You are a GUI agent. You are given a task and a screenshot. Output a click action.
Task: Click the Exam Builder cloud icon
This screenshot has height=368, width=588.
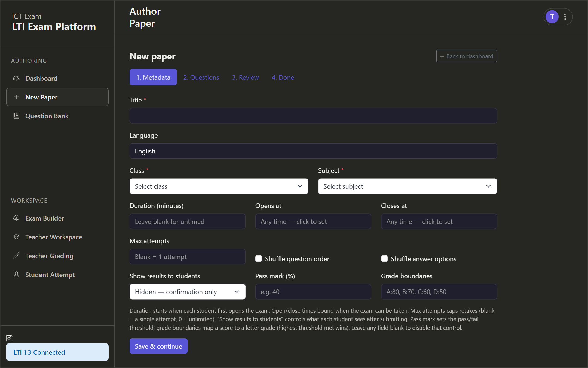(x=16, y=218)
